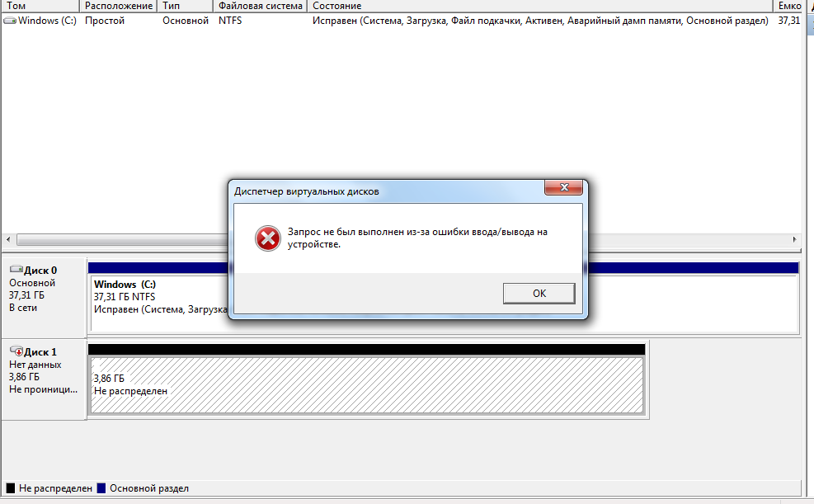The image size is (814, 504).
Task: Select the Windows (C:) volume drive icon
Action: tap(10, 21)
